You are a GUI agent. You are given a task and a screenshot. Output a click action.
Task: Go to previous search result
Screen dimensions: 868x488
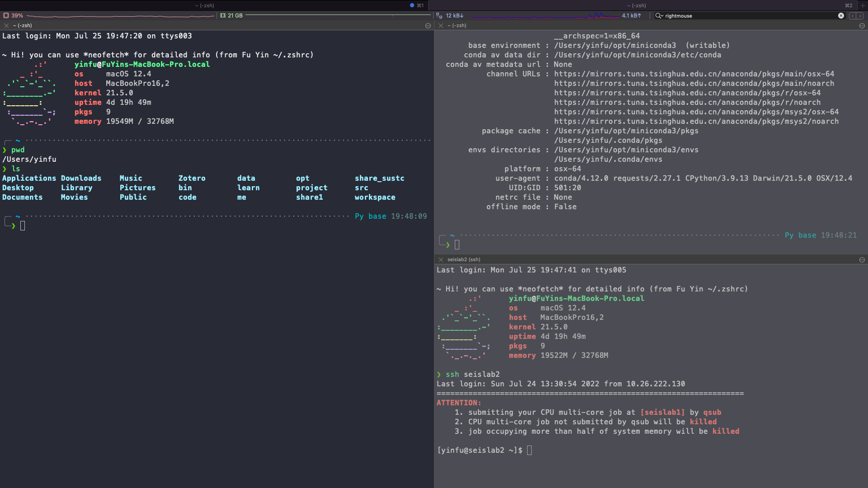853,16
